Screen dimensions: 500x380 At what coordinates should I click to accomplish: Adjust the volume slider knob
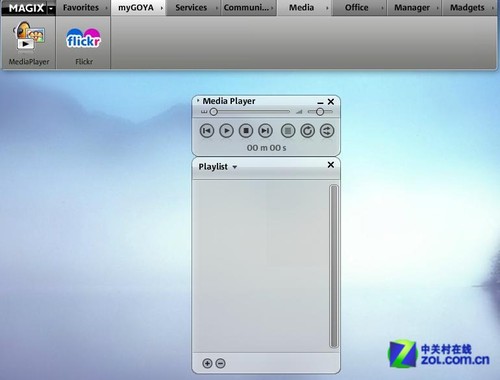[x=320, y=112]
